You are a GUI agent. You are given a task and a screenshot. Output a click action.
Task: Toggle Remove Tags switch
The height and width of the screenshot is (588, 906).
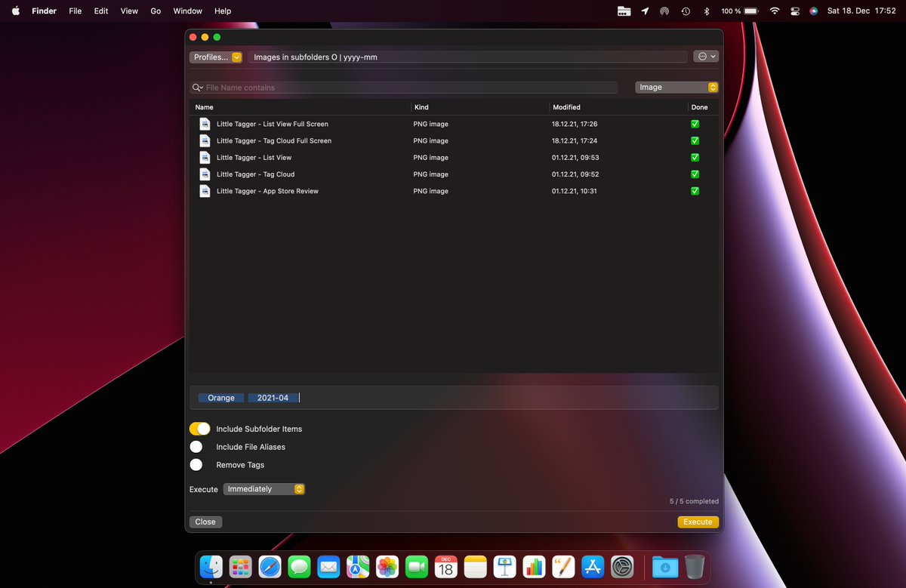point(199,465)
